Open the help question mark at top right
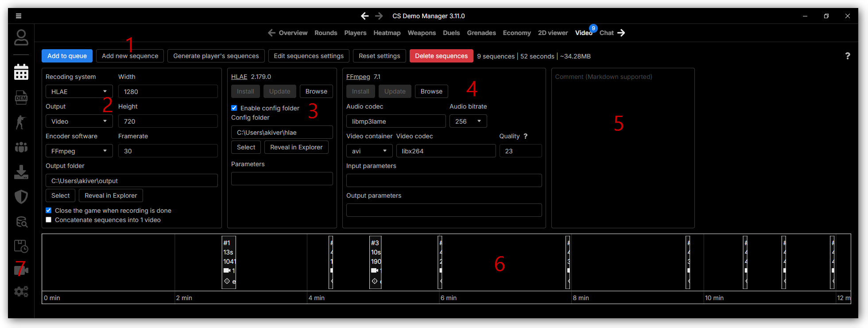Screen dimensions: 868x328 (x=848, y=56)
